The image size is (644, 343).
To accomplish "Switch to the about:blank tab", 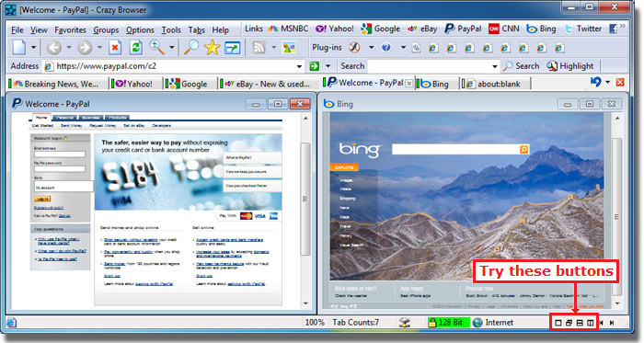I will click(x=495, y=84).
